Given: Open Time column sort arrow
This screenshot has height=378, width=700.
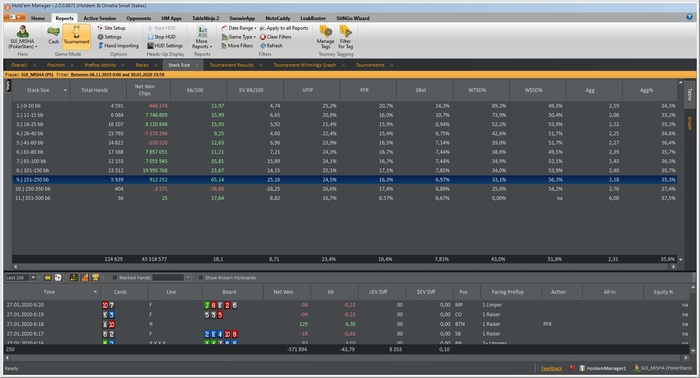Looking at the screenshot, I should 95,292.
